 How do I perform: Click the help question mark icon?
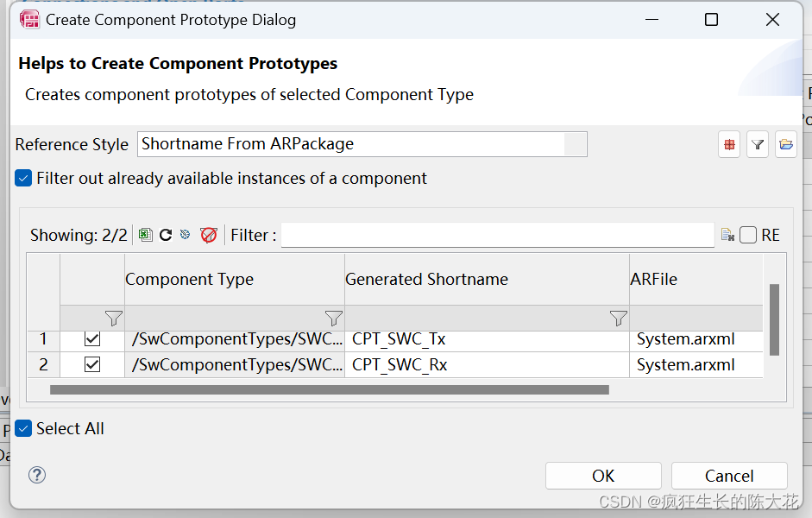coord(37,475)
